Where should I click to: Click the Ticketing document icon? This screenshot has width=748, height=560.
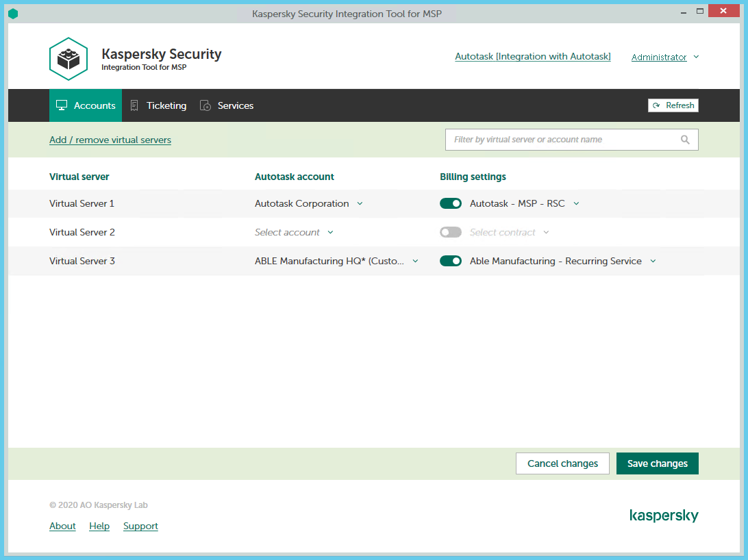click(x=134, y=105)
